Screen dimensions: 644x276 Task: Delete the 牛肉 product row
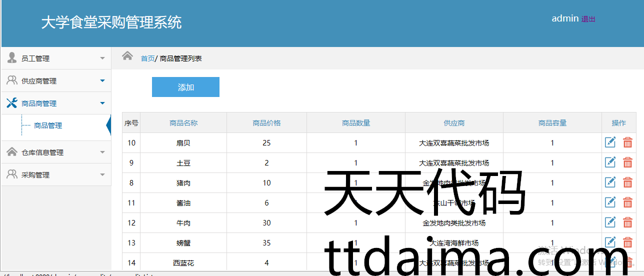tap(627, 222)
